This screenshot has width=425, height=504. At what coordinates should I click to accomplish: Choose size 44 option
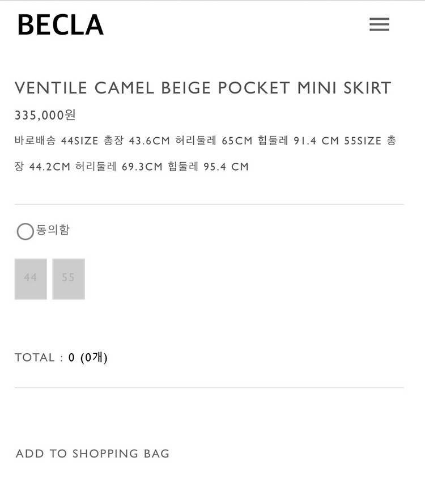click(x=31, y=279)
